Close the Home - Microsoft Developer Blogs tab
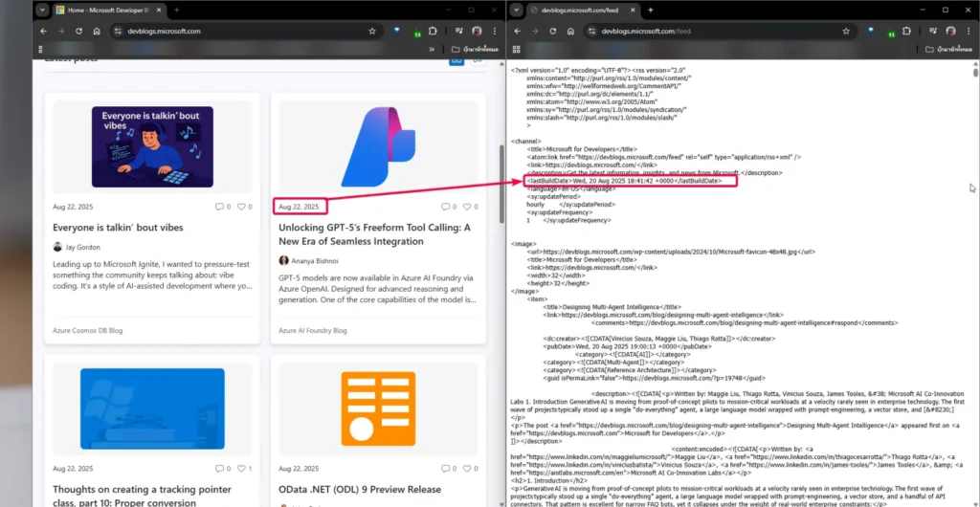 pos(159,10)
